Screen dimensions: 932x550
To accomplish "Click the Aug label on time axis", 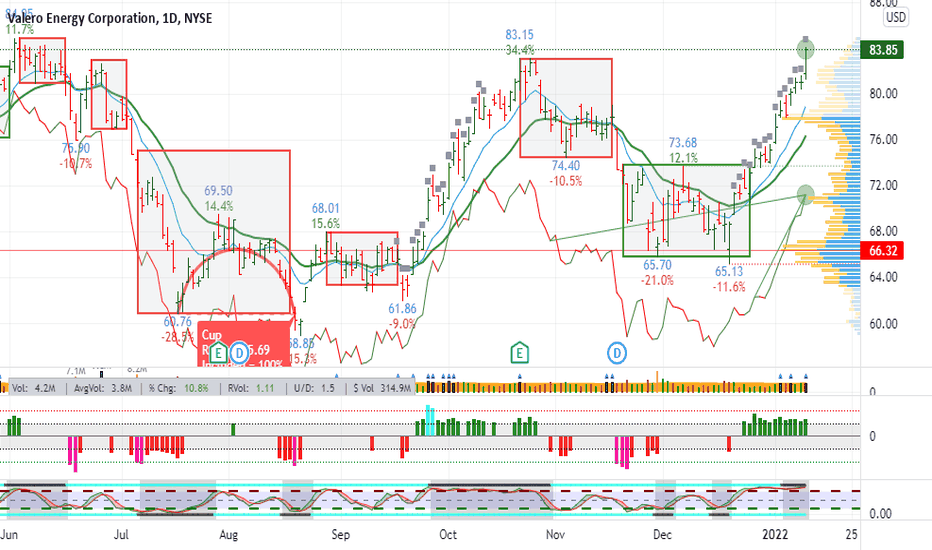I will (228, 535).
